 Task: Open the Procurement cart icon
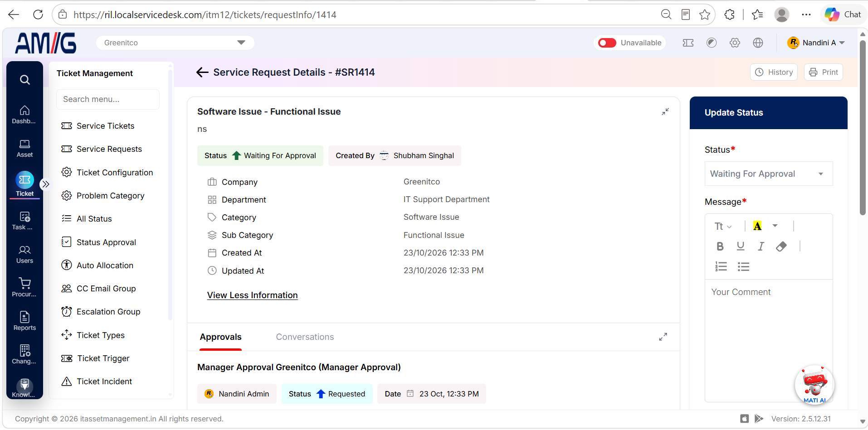pos(24,287)
